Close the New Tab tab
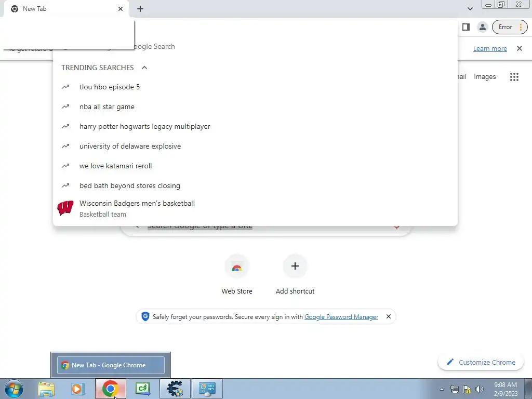 [121, 9]
